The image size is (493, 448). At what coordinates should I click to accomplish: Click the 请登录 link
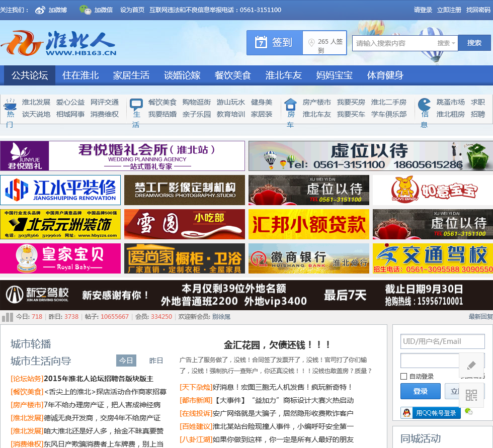[x=423, y=10]
